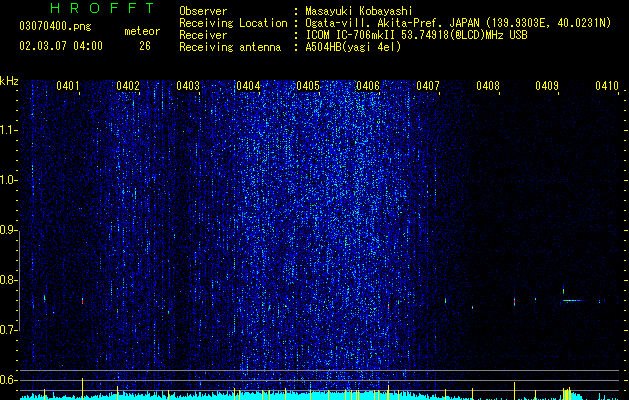Click the 0403 time marker
629x400 pixels.
(188, 85)
